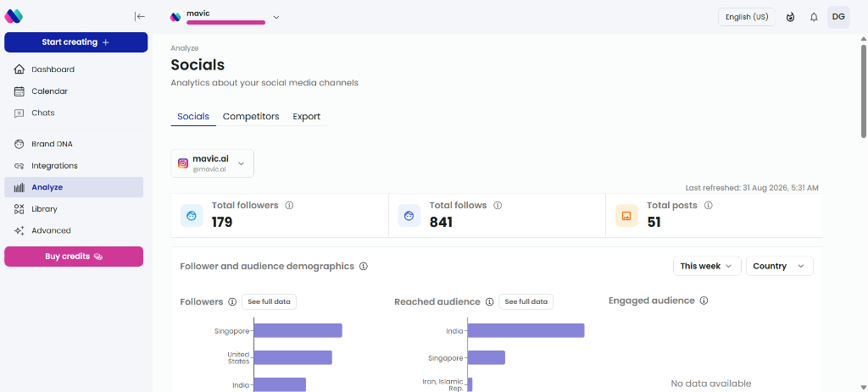Click info icon next to Engaged audience
Screen dimensions: 868x392
point(704,301)
